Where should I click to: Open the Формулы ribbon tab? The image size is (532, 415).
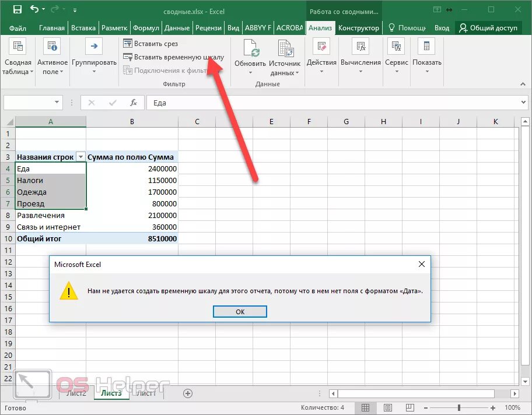(x=146, y=28)
